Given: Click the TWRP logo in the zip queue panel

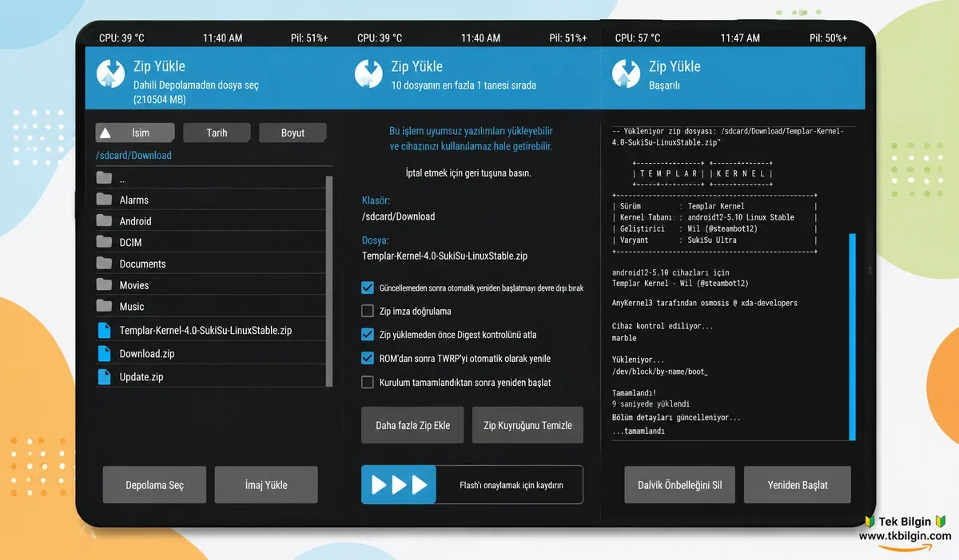Looking at the screenshot, I should click(368, 74).
